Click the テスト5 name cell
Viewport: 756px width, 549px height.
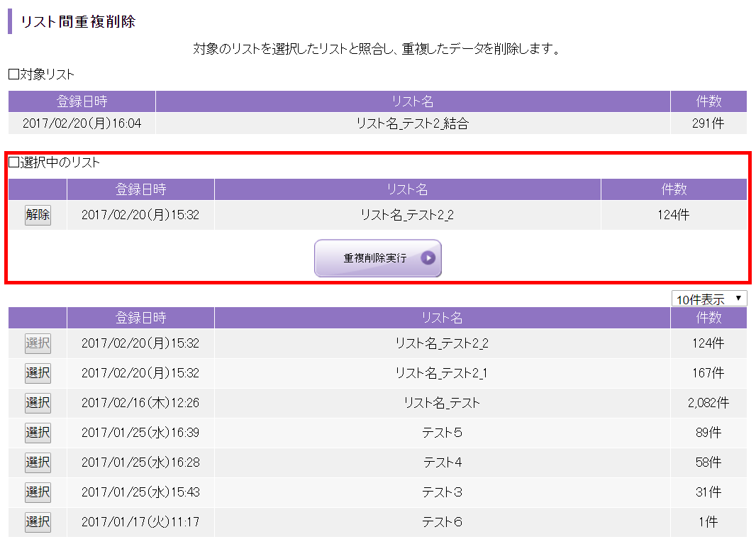tap(442, 433)
